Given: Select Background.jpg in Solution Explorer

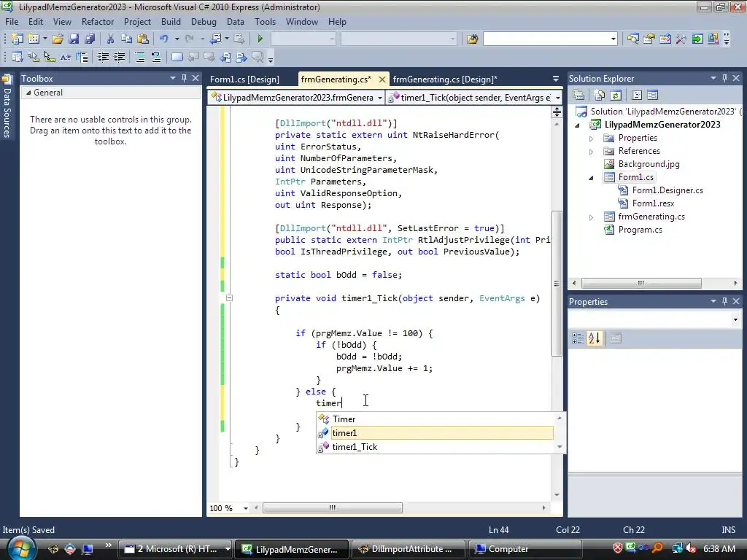Looking at the screenshot, I should [x=649, y=164].
